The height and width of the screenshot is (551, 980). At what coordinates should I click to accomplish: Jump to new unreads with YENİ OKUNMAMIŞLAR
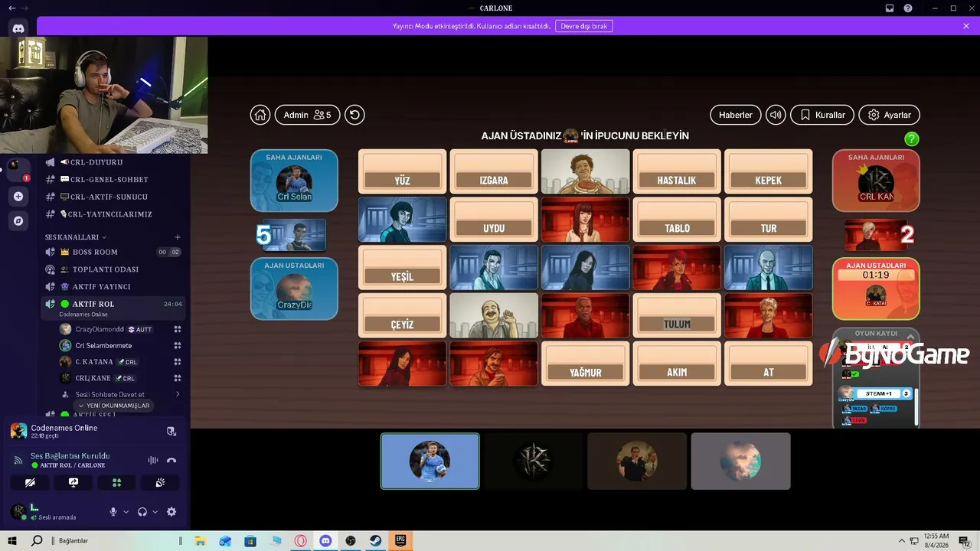113,406
